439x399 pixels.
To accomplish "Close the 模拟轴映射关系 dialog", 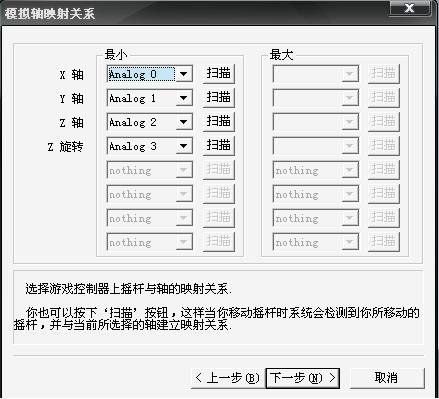I will [409, 8].
